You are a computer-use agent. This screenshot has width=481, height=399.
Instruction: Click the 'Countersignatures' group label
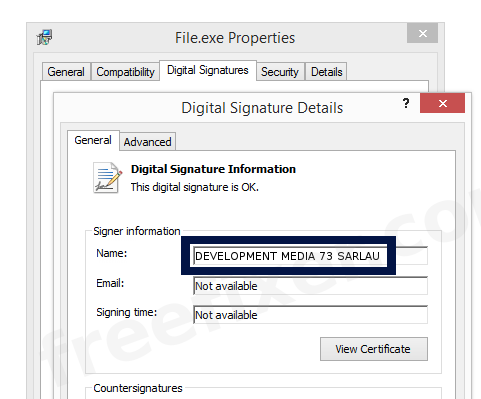coord(138,388)
